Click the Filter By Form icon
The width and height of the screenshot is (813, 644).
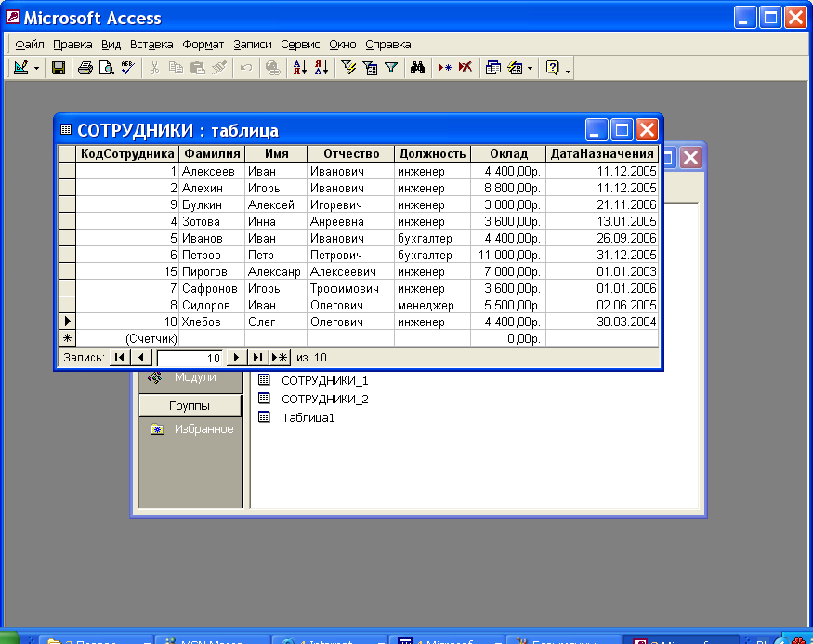coord(370,68)
